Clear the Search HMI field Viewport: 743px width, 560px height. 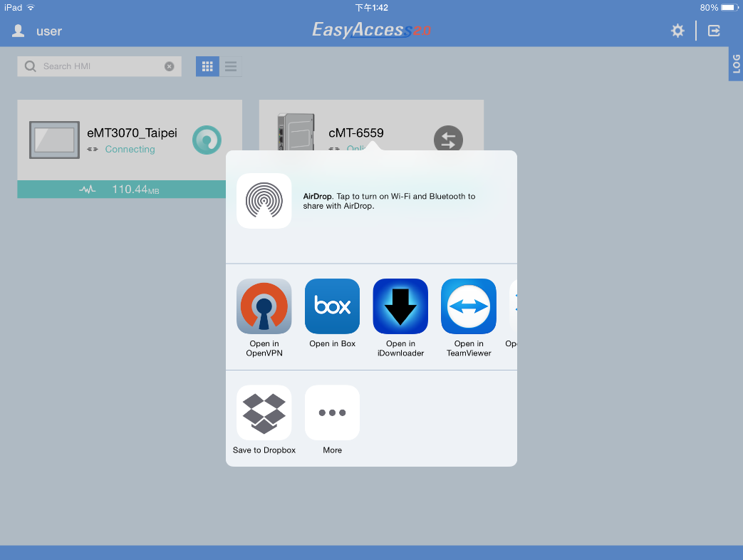(169, 66)
